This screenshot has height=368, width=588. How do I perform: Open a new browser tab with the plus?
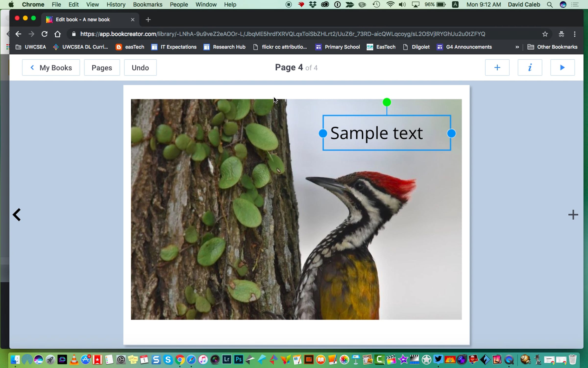coord(148,20)
